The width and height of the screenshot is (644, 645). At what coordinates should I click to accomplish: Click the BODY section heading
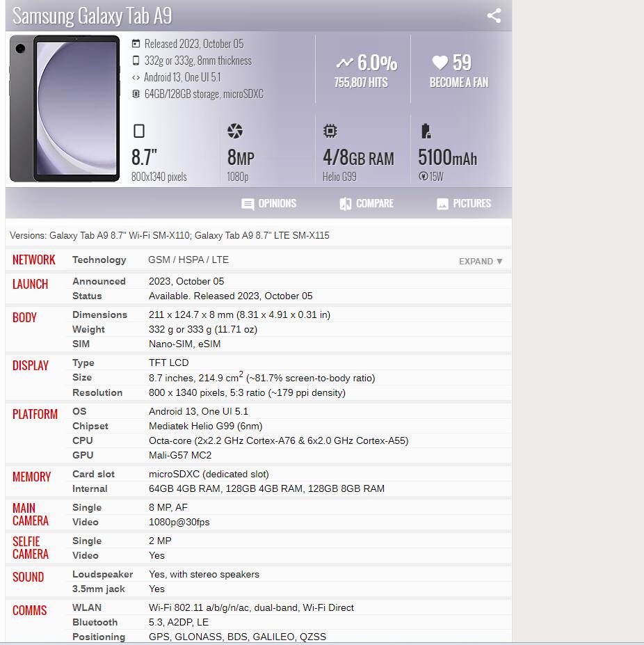24,317
